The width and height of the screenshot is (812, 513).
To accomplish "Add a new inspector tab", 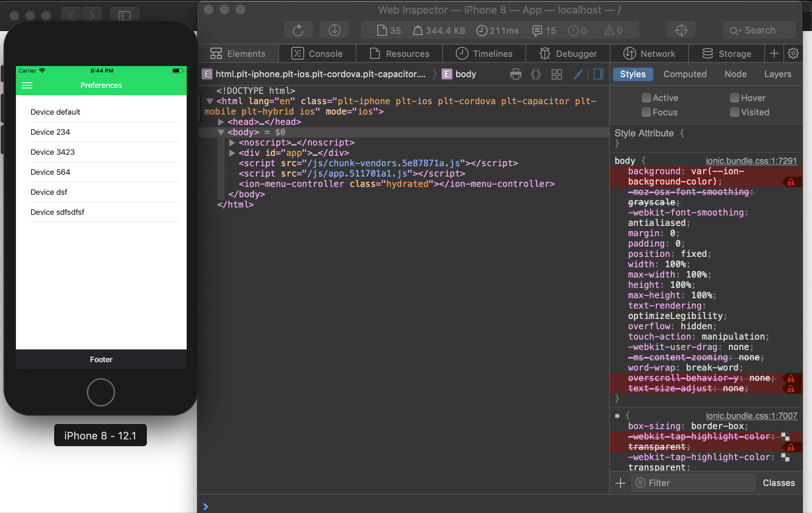I will click(774, 54).
